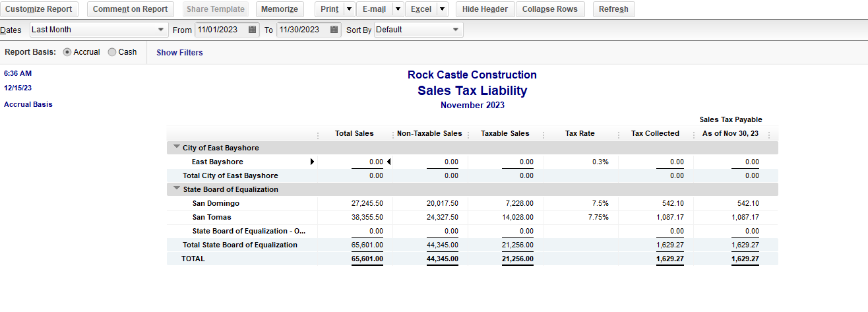Expand the E-mail dropdown arrow

[398, 9]
